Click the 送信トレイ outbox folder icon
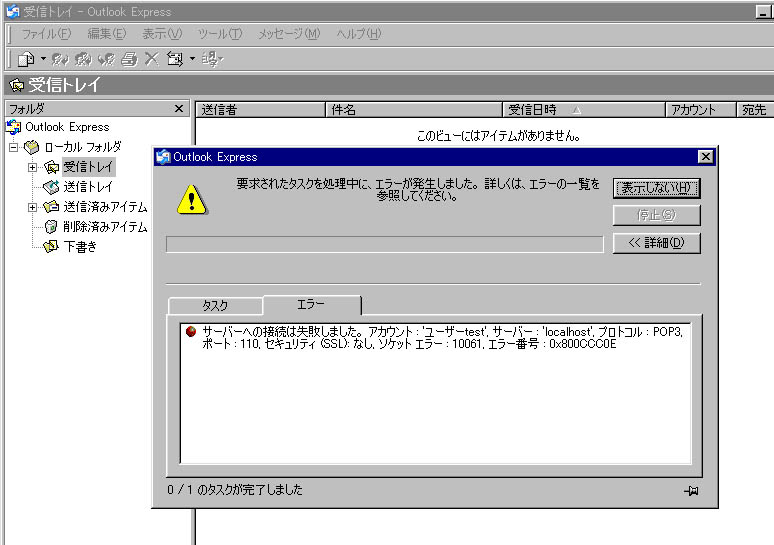This screenshot has height=545, width=774. (51, 187)
